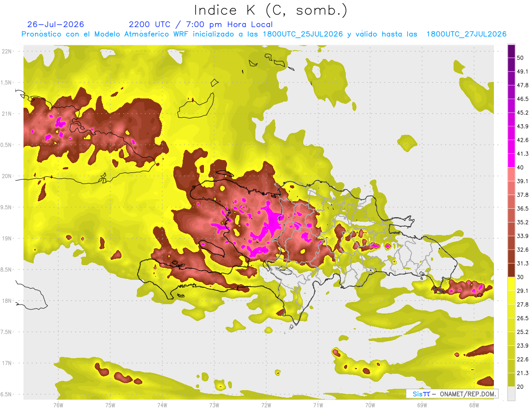Click the "SisTT - ONAMET/REP.DOM." credit label

(453, 394)
